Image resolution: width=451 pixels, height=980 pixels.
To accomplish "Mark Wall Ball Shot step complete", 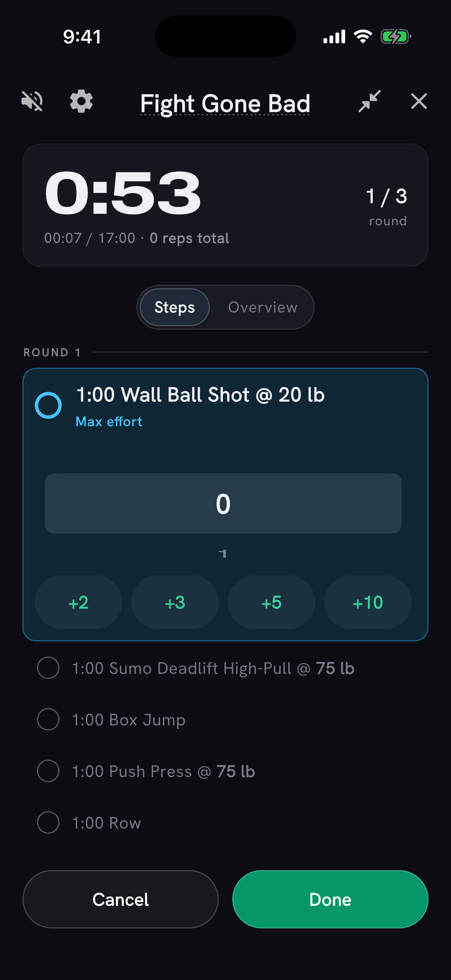I will [48, 405].
